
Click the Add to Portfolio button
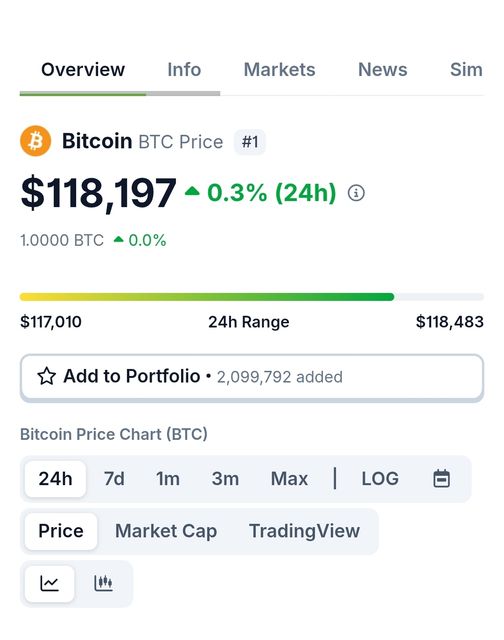pyautogui.click(x=252, y=377)
